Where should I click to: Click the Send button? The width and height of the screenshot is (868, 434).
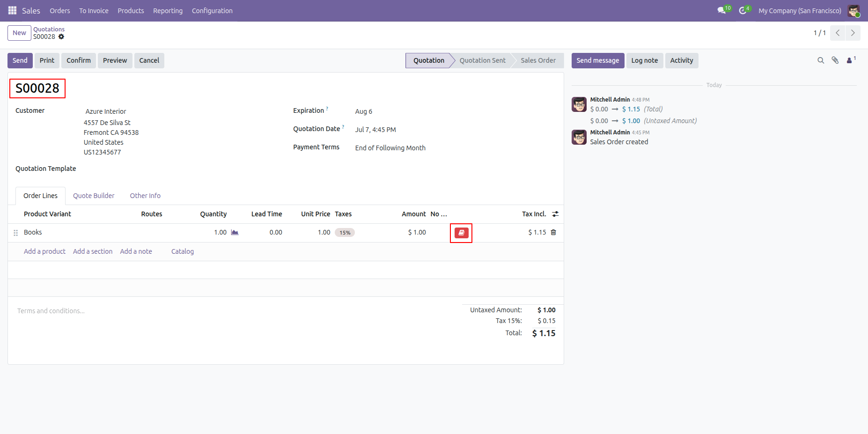click(x=20, y=60)
